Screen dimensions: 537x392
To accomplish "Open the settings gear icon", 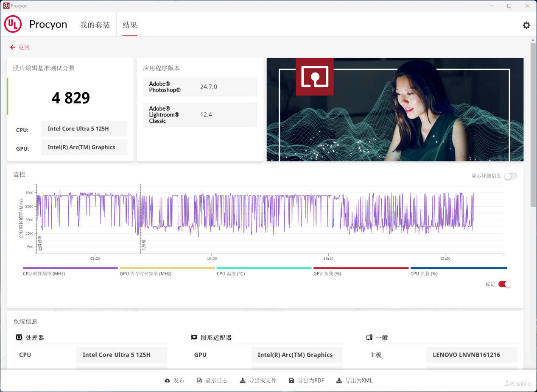I will (x=526, y=25).
